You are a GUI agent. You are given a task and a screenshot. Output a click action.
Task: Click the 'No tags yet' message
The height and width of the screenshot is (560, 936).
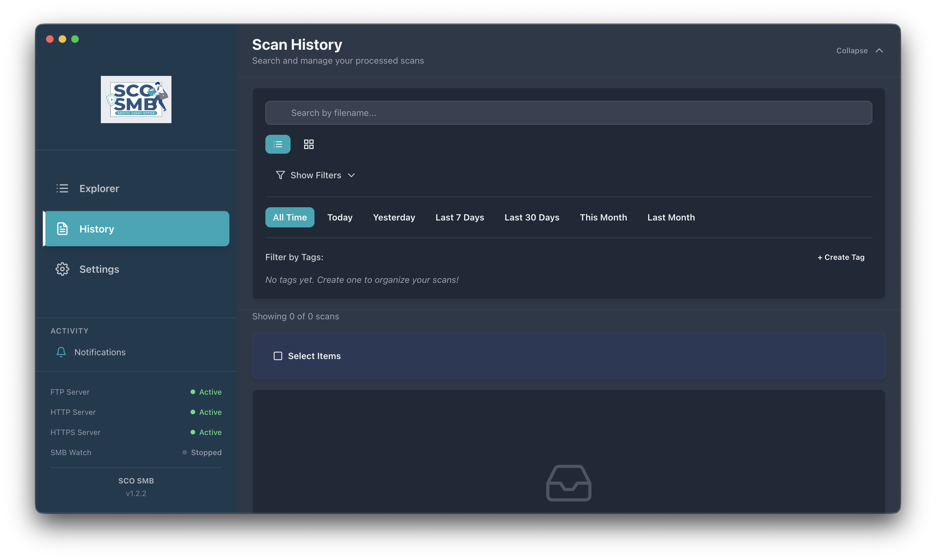(362, 280)
